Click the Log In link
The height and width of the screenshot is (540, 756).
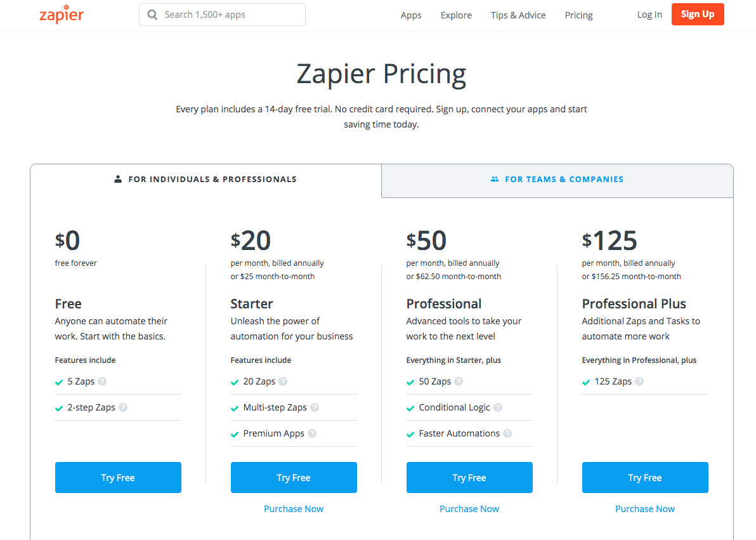649,14
